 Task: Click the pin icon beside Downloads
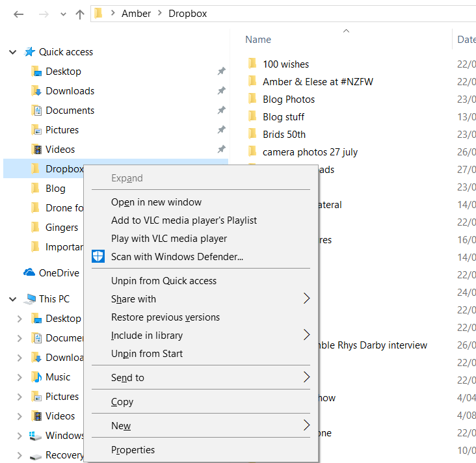(x=221, y=90)
